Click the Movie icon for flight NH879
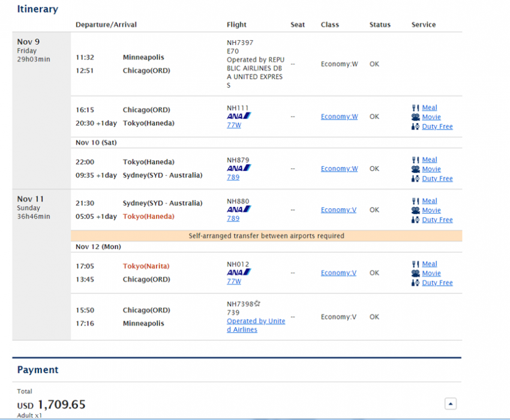 pyautogui.click(x=415, y=169)
